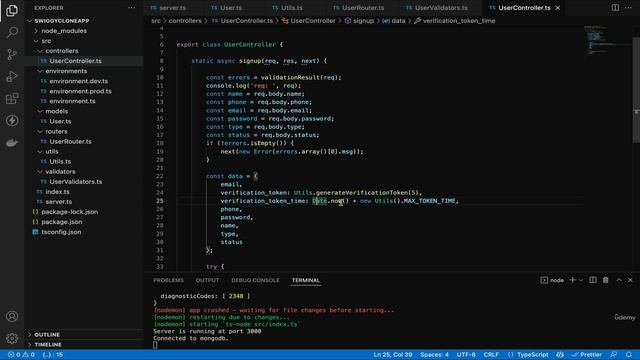This screenshot has height=360, width=640.
Task: Open notifications bell in status bar
Action: coord(629,355)
